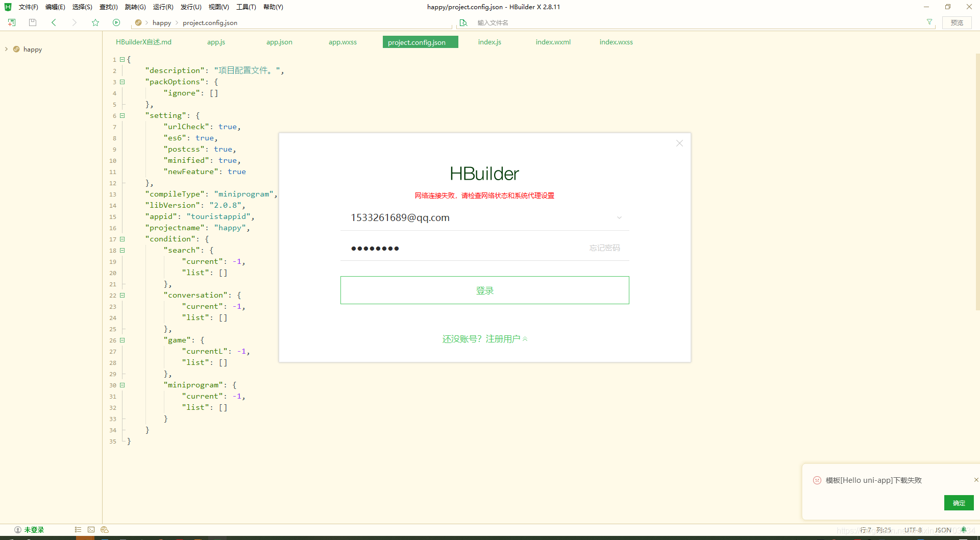Open the 帮助(Y) menu

[273, 7]
